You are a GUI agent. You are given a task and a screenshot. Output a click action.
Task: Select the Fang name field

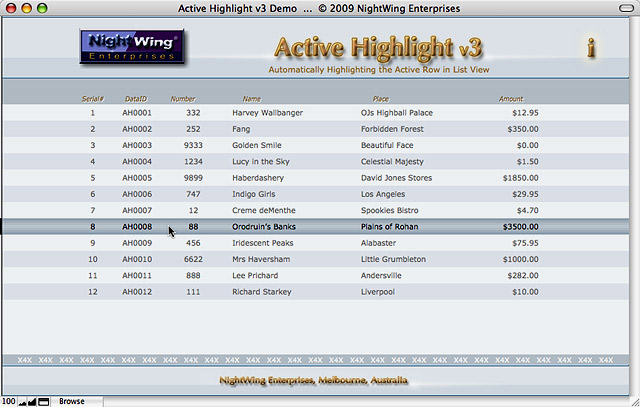(241, 129)
